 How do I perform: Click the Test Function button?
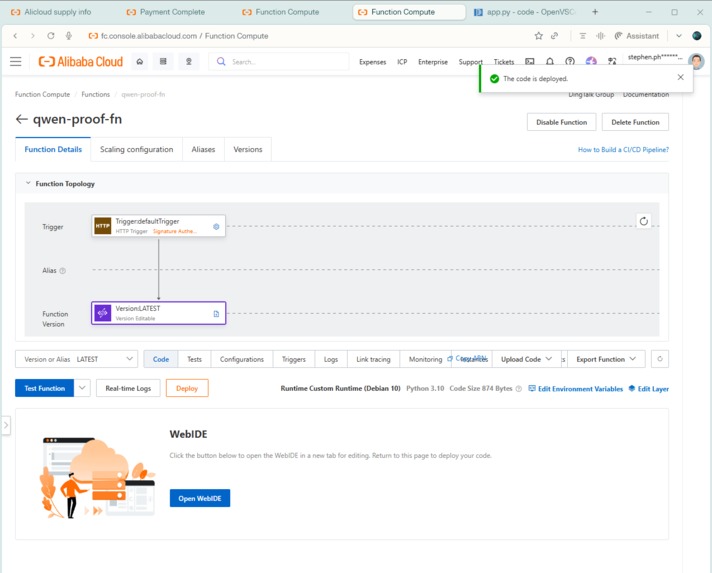[x=44, y=388]
